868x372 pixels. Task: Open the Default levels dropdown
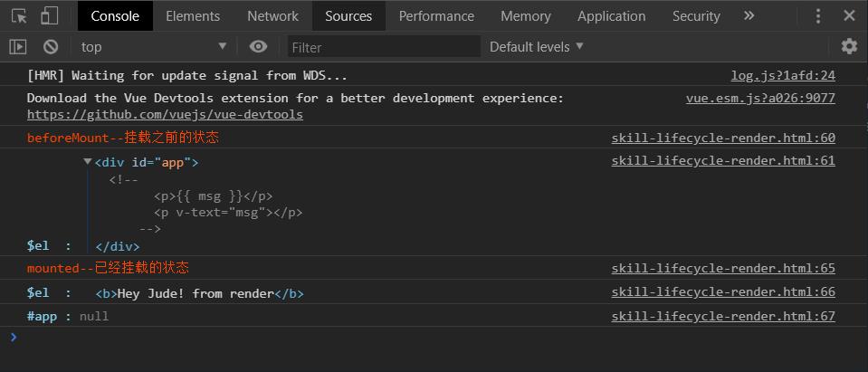(x=537, y=46)
